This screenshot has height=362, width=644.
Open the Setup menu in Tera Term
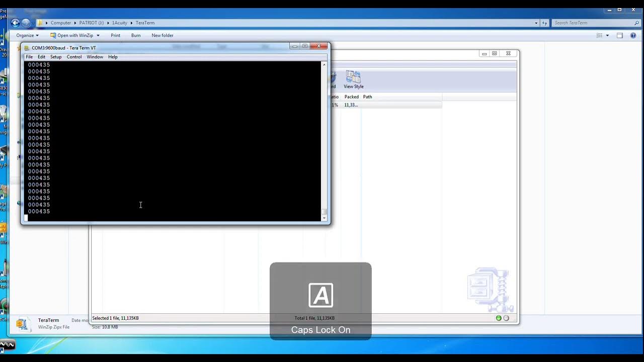[56, 57]
